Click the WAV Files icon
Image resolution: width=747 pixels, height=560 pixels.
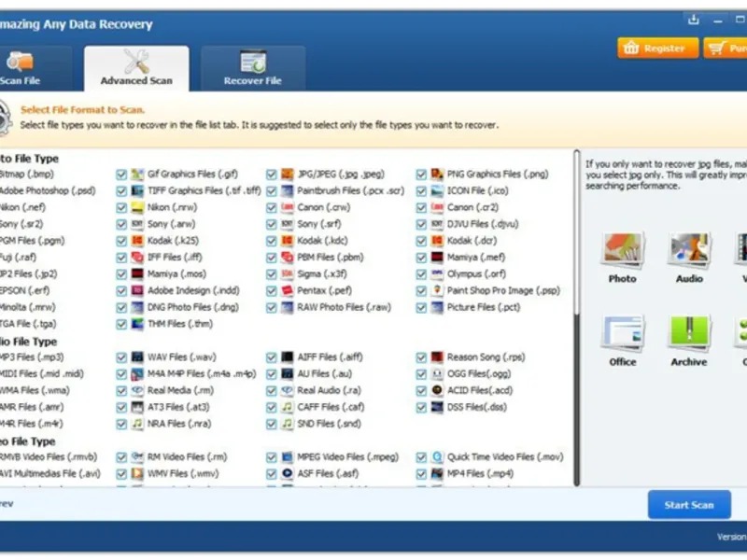tap(137, 357)
